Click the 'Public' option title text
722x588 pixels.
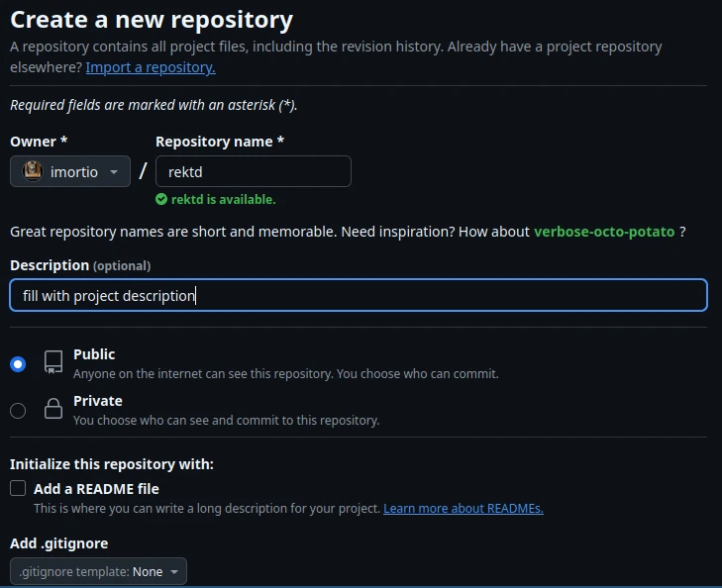click(94, 354)
